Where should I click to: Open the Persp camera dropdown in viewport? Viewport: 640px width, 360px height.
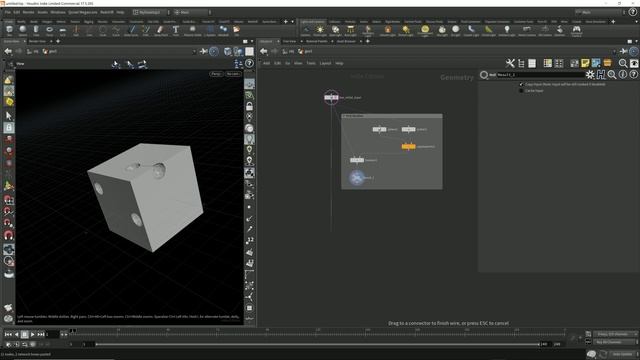click(x=216, y=74)
